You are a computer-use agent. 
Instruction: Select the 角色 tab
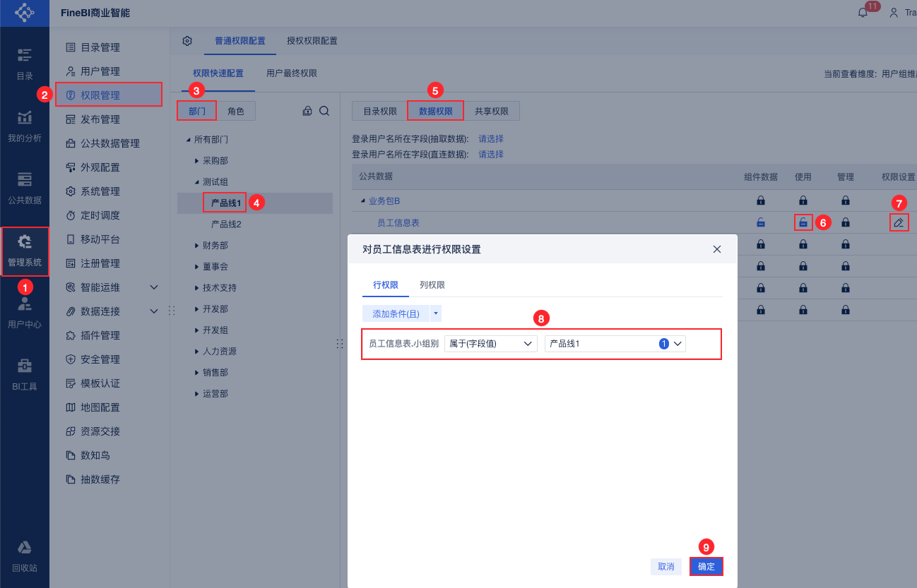click(236, 111)
